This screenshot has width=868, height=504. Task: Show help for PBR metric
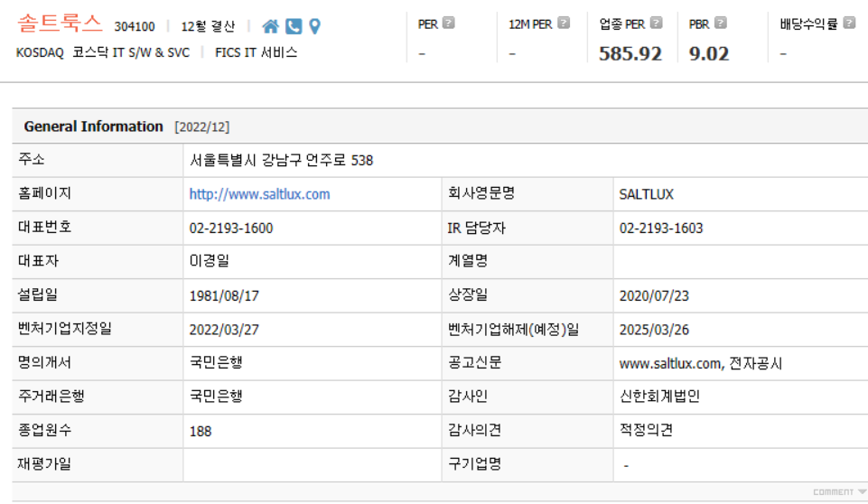pyautogui.click(x=720, y=23)
